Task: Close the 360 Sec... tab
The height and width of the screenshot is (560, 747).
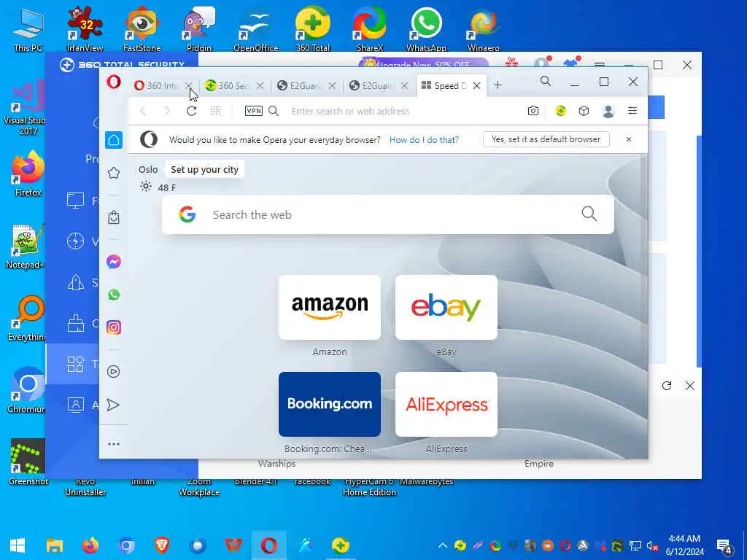Action: click(x=260, y=86)
